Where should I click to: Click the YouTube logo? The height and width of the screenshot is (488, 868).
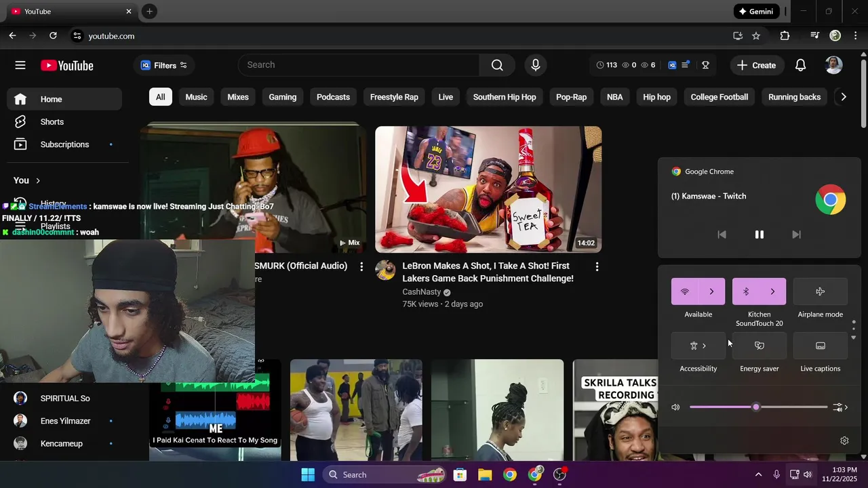[66, 65]
